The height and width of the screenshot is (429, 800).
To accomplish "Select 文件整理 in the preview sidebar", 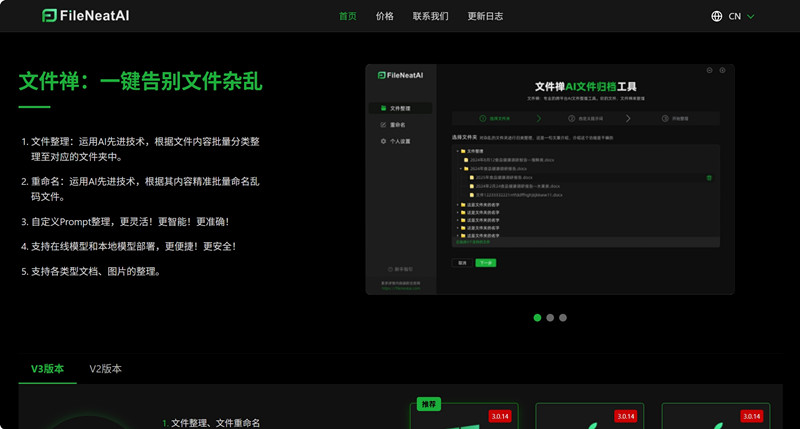I will [x=401, y=108].
